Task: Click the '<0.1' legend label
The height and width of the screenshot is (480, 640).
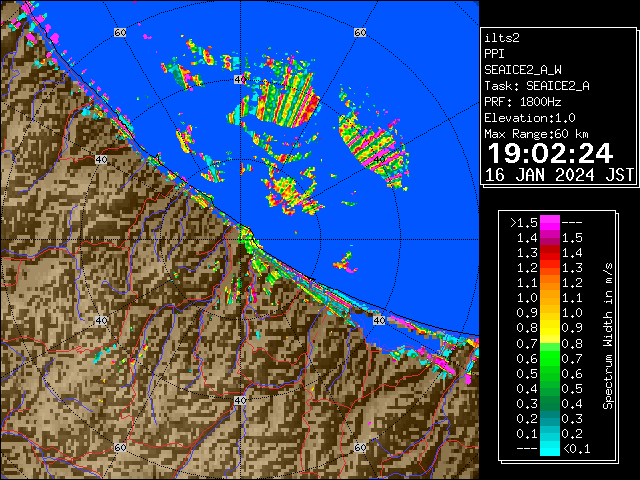Action: coord(577,449)
